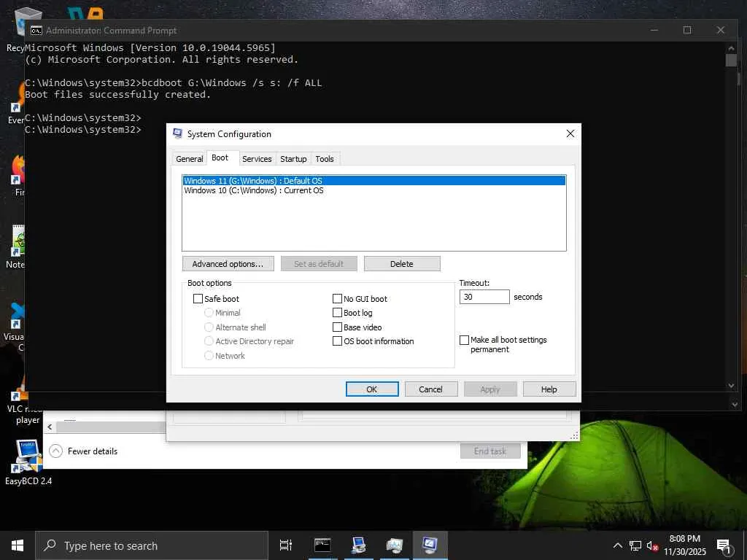Click the Timeout seconds input field
The width and height of the screenshot is (747, 560).
[x=484, y=297]
